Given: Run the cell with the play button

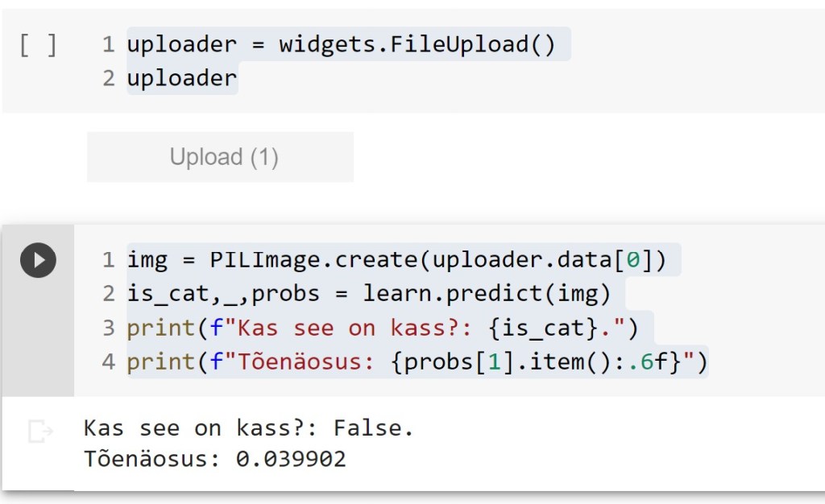Looking at the screenshot, I should pyautogui.click(x=38, y=260).
